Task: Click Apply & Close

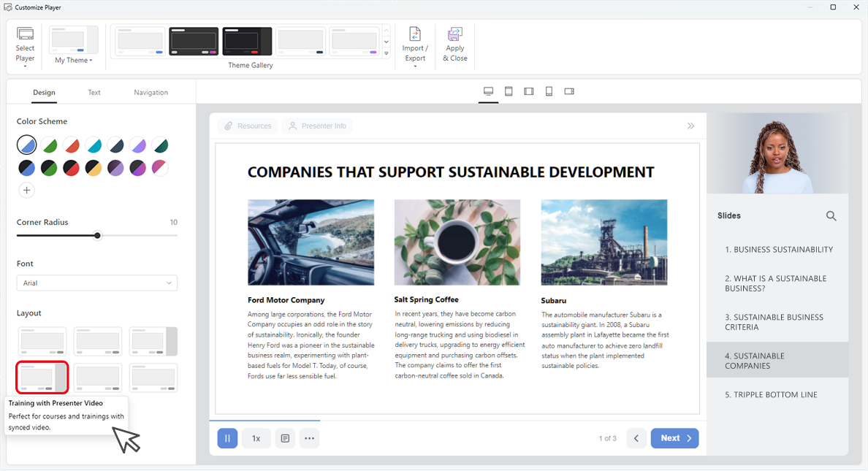Action: click(454, 44)
